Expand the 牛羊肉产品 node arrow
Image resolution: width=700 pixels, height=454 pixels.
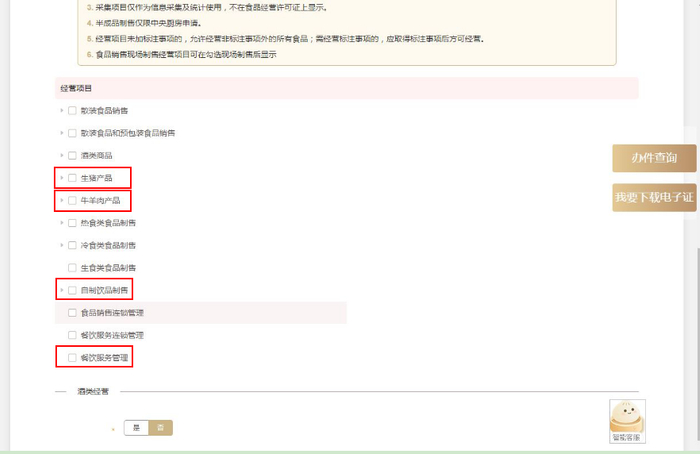click(62, 200)
